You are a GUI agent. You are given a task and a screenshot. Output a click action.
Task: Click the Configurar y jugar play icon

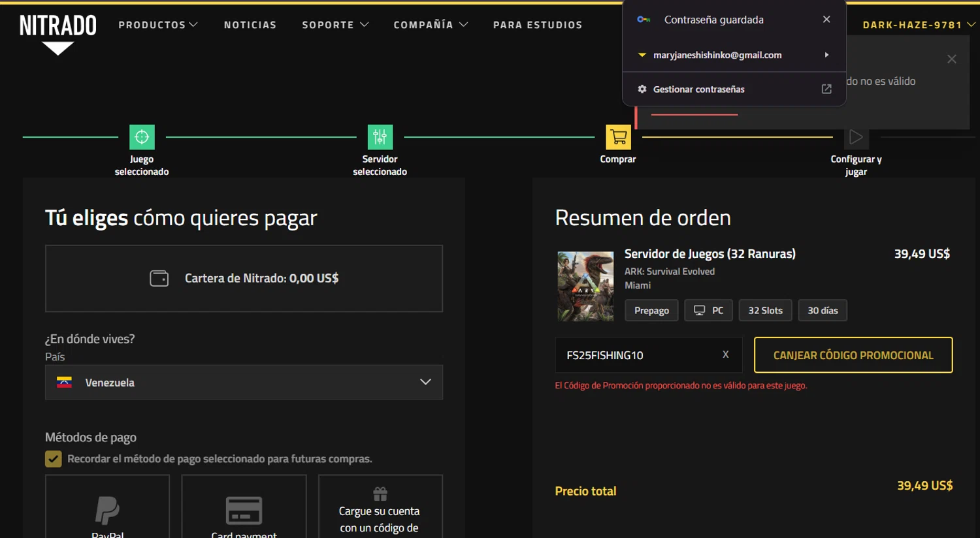point(856,137)
